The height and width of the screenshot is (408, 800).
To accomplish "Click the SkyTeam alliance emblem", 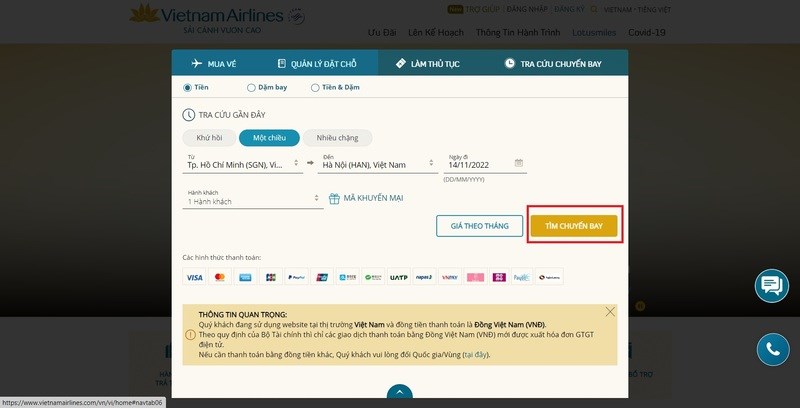I will 296,16.
